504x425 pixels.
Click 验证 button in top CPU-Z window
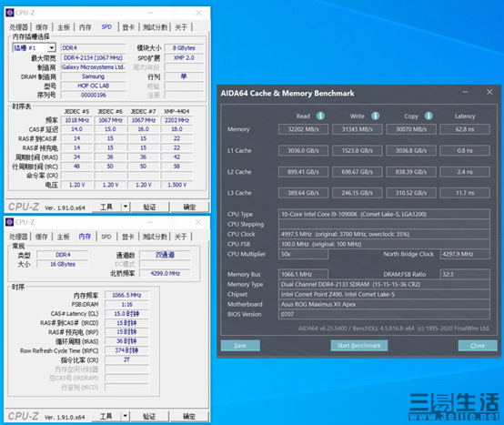[x=150, y=207]
